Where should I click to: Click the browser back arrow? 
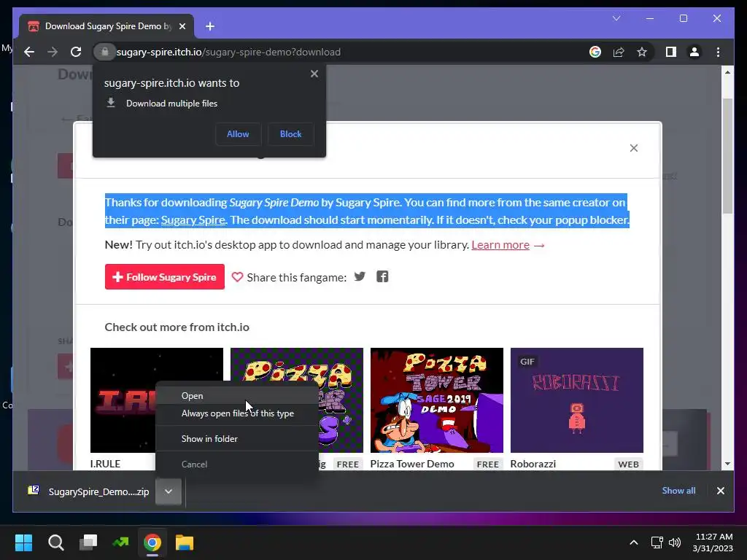point(29,52)
